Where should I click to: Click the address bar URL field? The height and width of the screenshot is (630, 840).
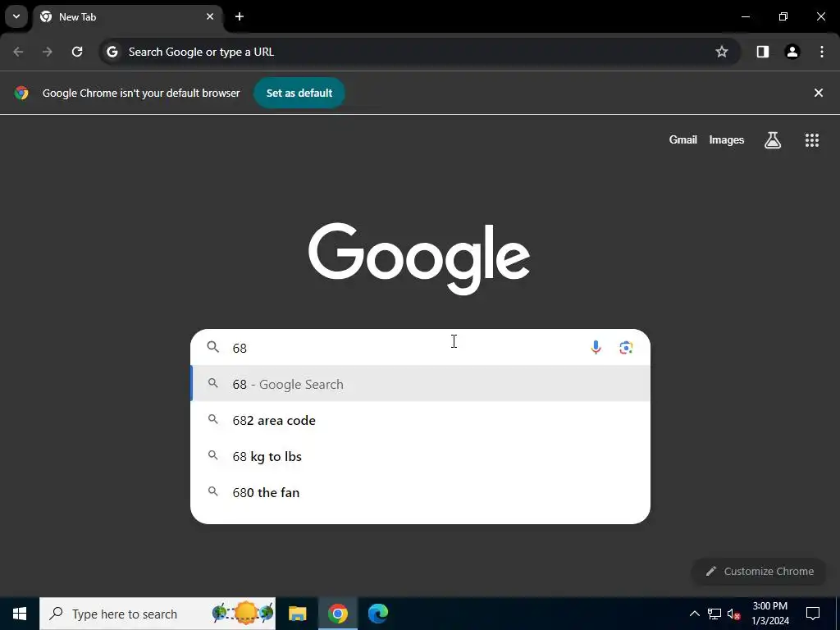[x=419, y=52]
